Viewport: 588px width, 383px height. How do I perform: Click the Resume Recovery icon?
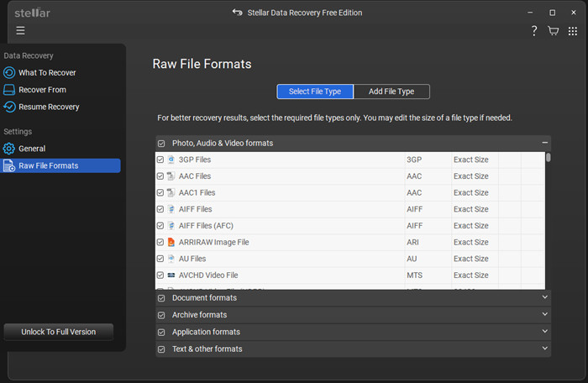[x=9, y=107]
